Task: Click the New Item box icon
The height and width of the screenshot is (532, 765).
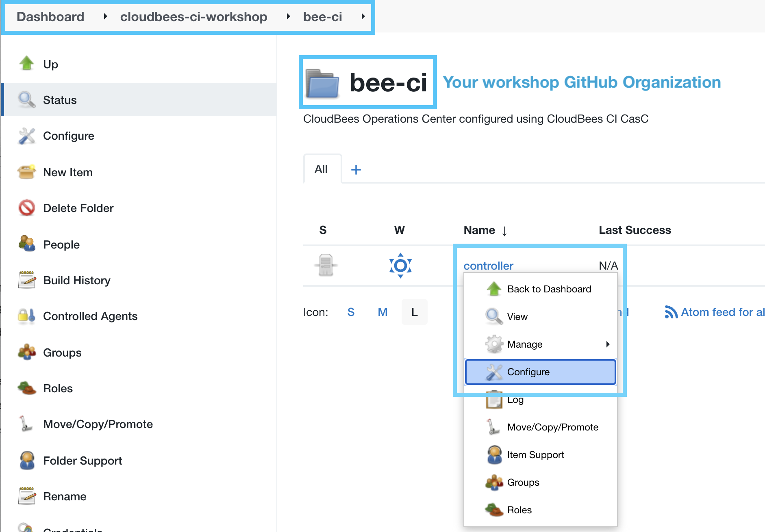Action: [x=27, y=172]
